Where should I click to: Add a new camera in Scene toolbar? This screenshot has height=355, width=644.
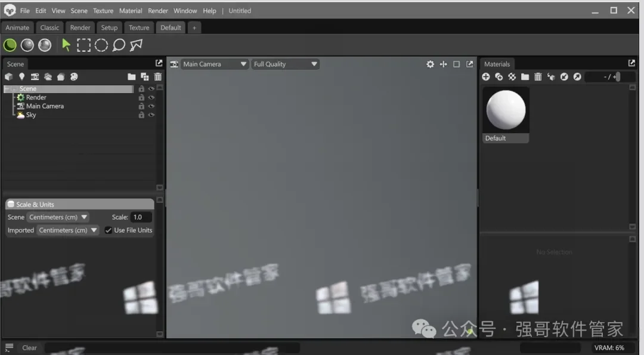[x=35, y=76]
